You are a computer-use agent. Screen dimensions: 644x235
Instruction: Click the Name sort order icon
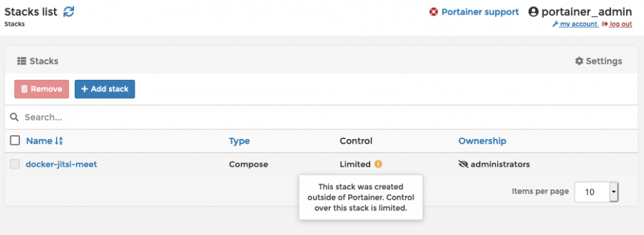click(59, 141)
